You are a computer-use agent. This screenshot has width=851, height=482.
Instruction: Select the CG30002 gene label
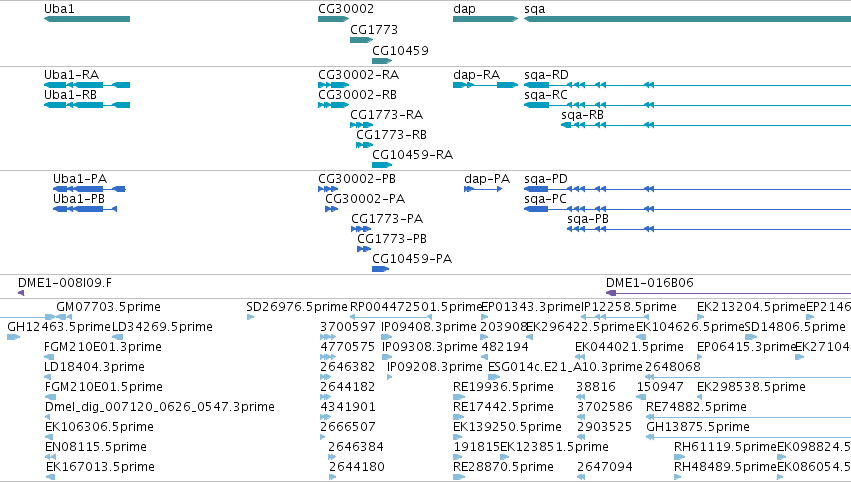point(346,9)
